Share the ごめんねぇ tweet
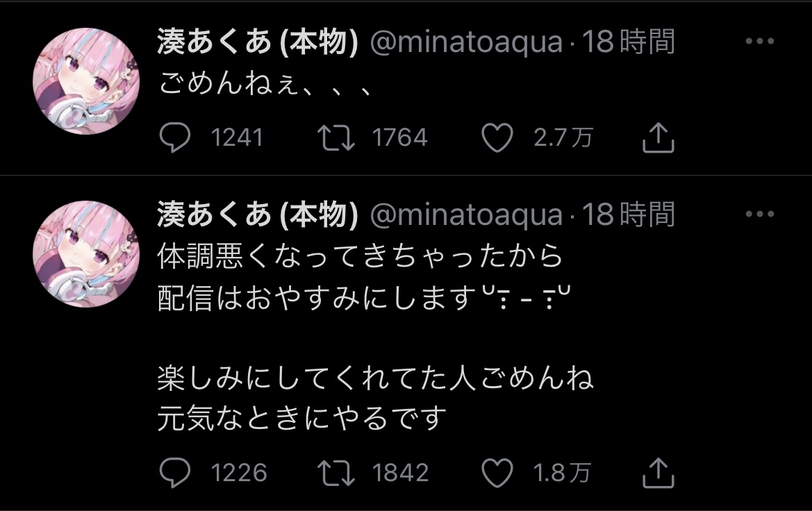This screenshot has width=812, height=511. click(658, 137)
